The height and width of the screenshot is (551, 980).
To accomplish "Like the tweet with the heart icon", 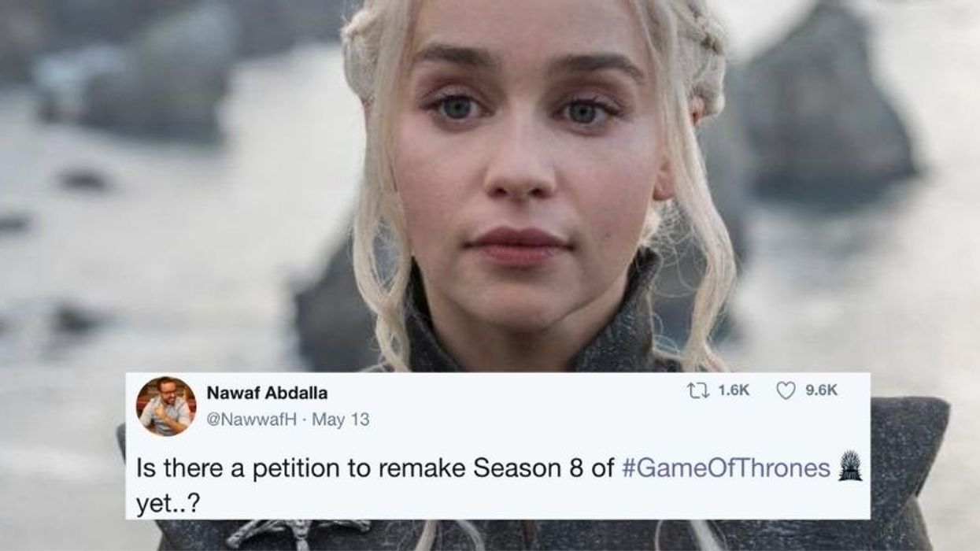I will pos(786,390).
